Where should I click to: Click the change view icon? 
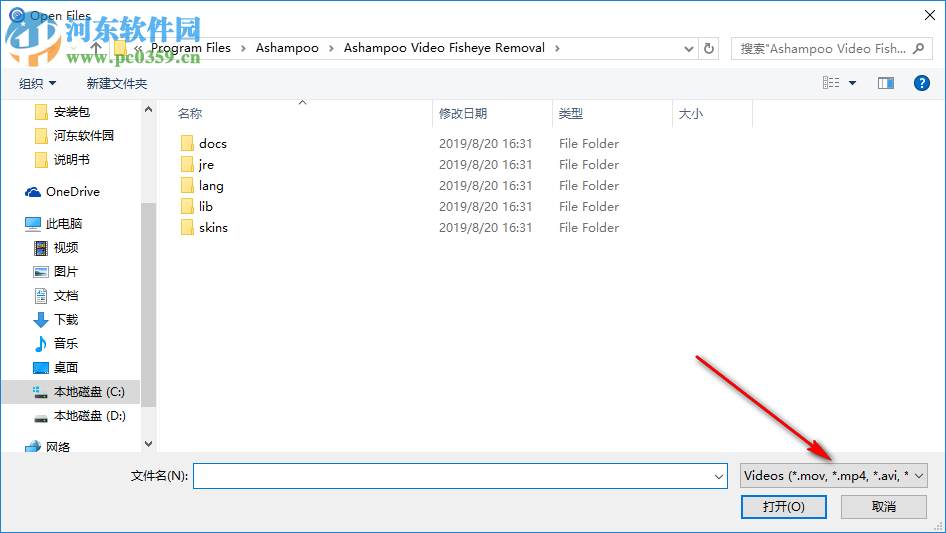[x=831, y=83]
